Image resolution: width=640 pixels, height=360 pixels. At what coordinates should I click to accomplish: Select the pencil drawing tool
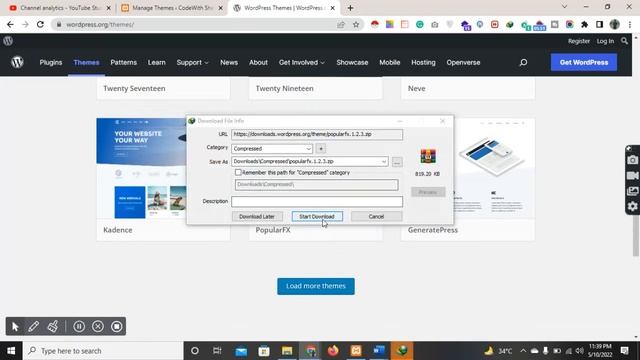coord(33,327)
